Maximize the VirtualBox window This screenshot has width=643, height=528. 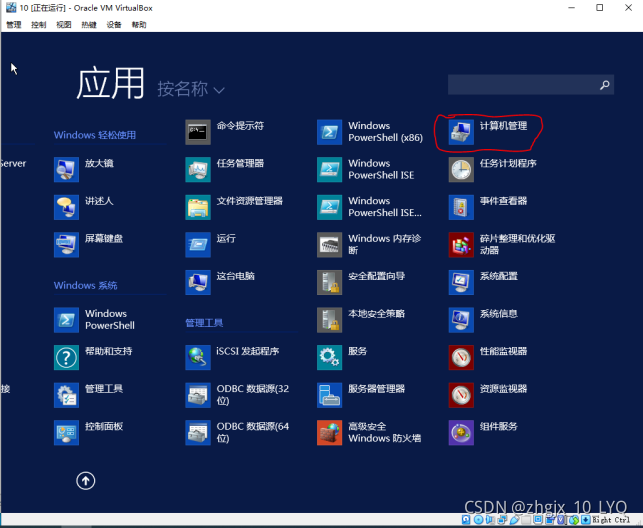coord(600,8)
